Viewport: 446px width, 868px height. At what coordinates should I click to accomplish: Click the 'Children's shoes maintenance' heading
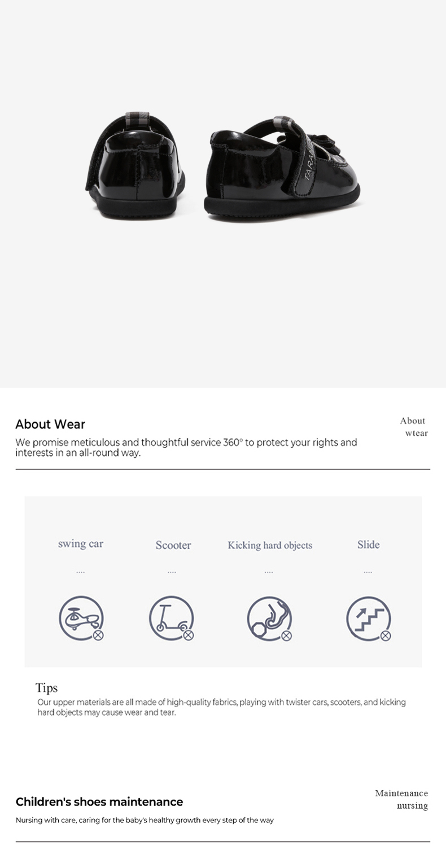click(99, 802)
